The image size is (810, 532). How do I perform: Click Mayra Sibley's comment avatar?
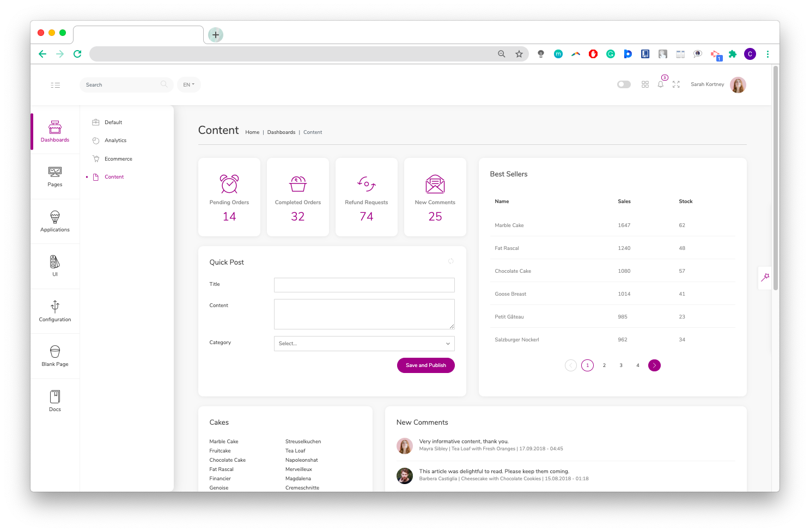405,446
